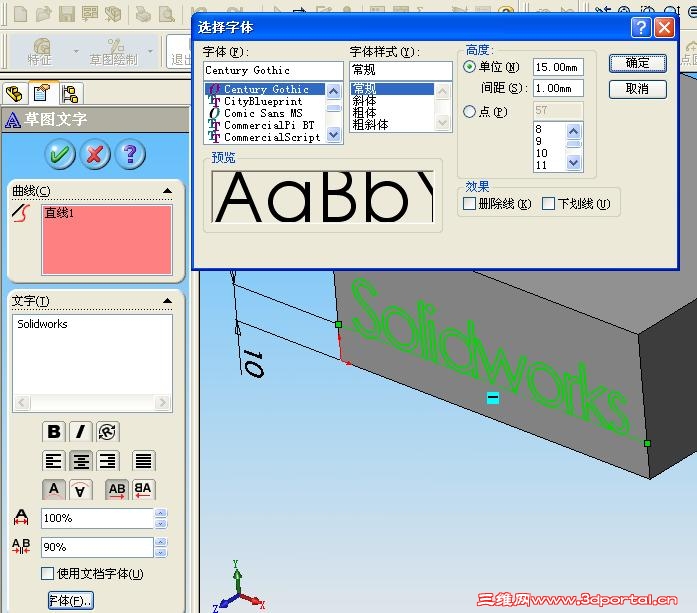Choose 常规 regular style in list
This screenshot has height=613, width=697.
[393, 89]
